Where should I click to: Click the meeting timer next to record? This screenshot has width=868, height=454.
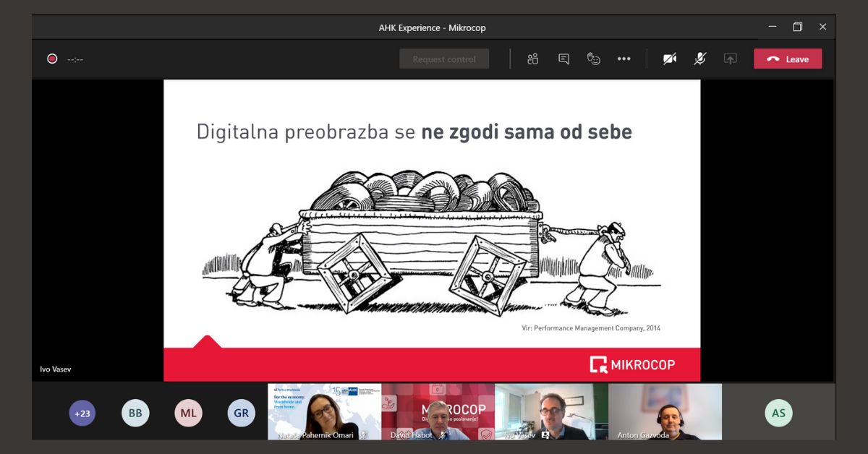75,60
